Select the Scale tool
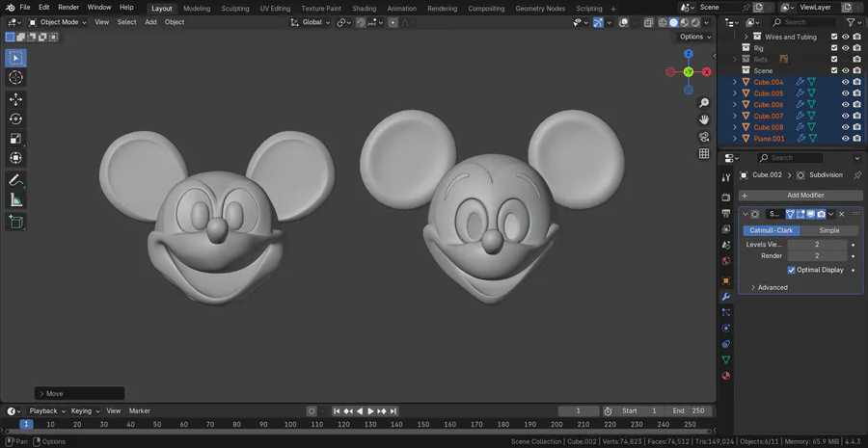Image resolution: width=868 pixels, height=448 pixels. [x=16, y=139]
